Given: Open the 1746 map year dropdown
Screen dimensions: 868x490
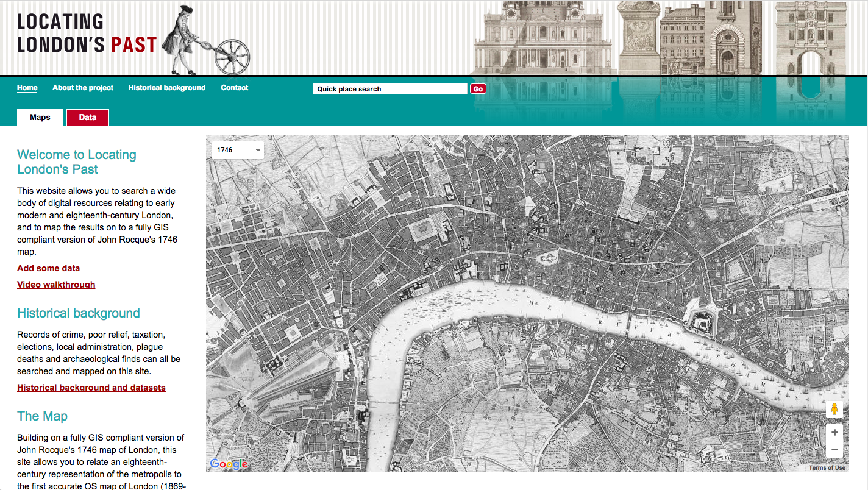Looking at the screenshot, I should [238, 150].
